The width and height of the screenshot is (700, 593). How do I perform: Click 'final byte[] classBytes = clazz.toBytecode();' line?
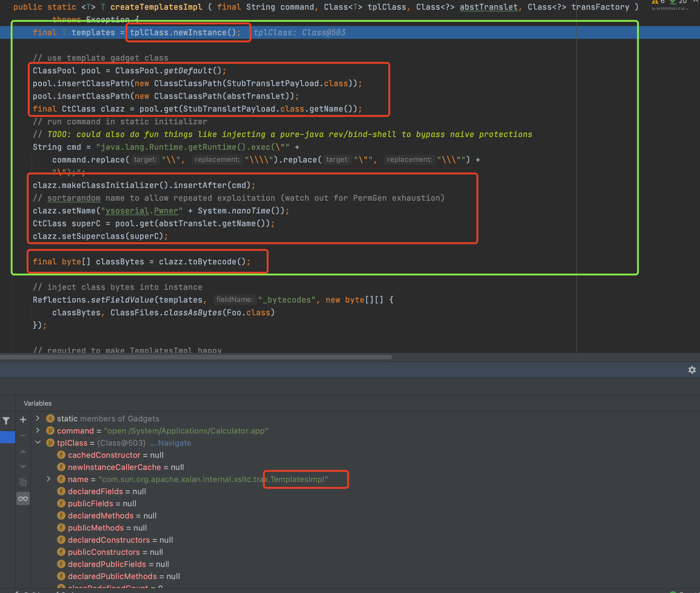[142, 262]
